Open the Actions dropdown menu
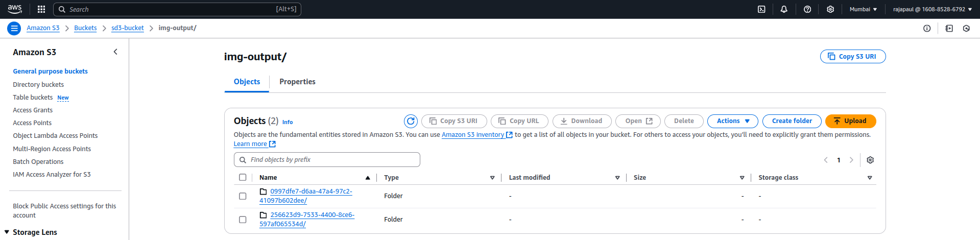 pos(733,121)
